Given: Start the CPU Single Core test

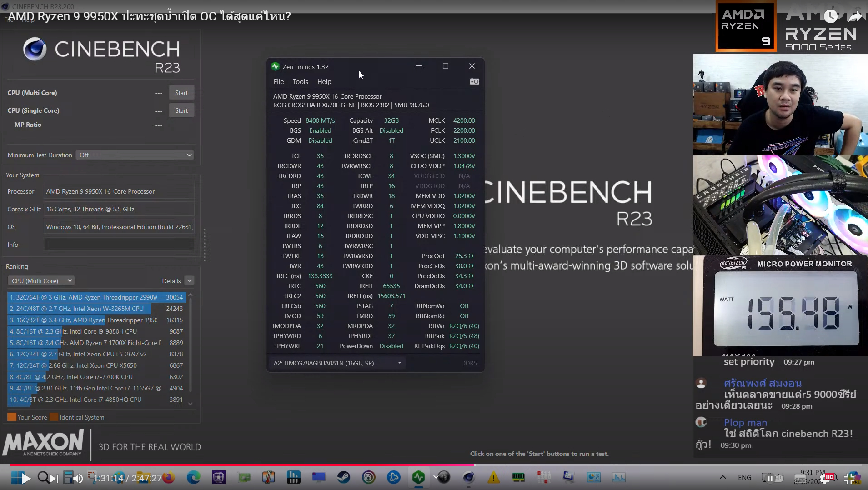Looking at the screenshot, I should (181, 110).
